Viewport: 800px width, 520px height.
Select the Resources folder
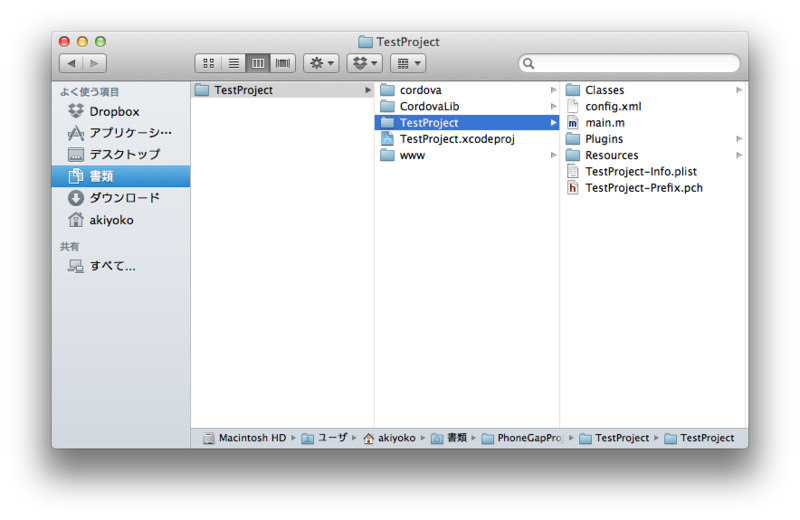653,155
